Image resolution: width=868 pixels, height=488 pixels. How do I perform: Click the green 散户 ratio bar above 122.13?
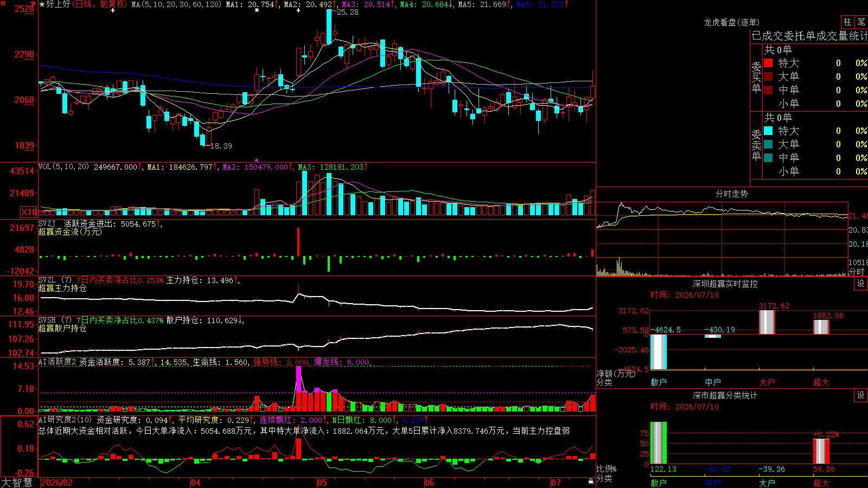[x=659, y=443]
